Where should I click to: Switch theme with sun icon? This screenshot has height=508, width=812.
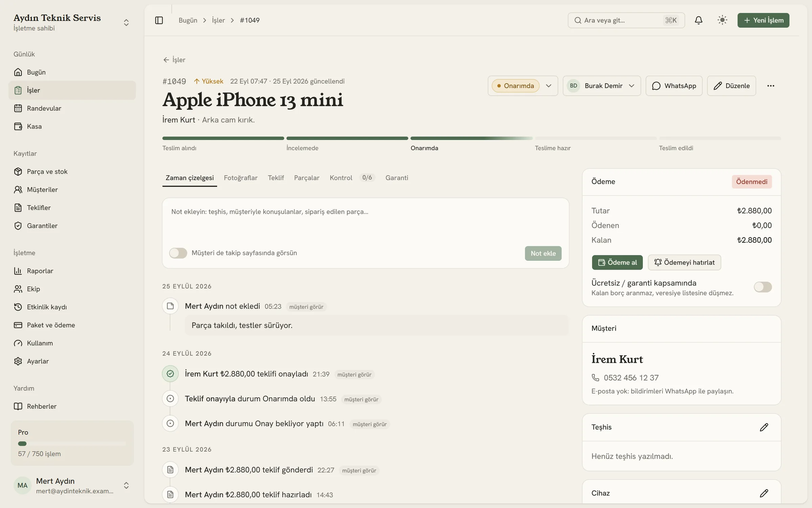tap(722, 20)
